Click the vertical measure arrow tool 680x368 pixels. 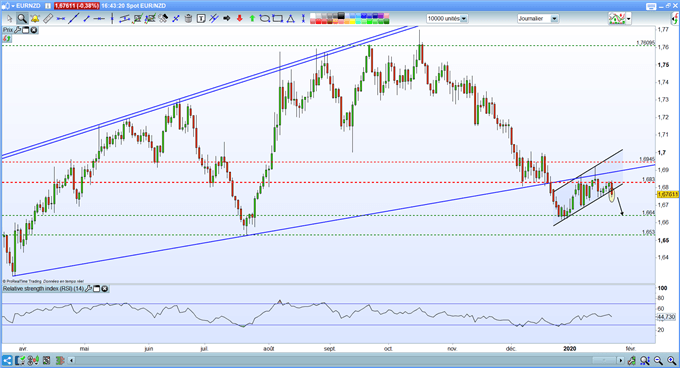(x=303, y=19)
